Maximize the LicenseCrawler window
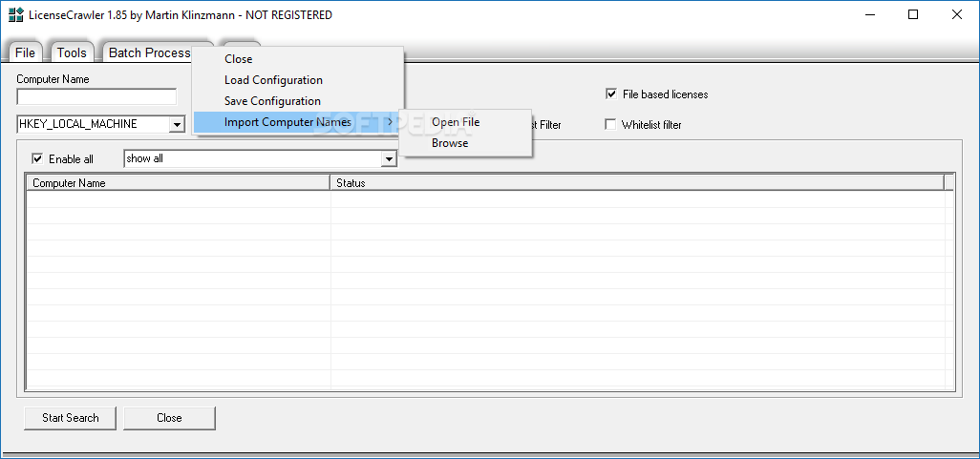The width and height of the screenshot is (980, 459). 913,15
